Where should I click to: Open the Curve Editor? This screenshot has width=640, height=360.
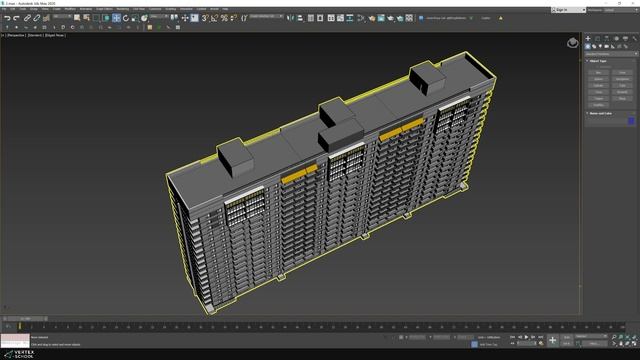[340, 18]
